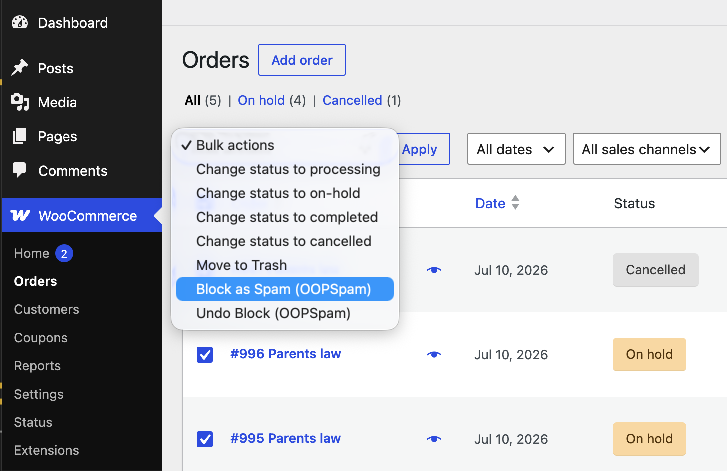The width and height of the screenshot is (727, 471).
Task: Select Move to Trash bulk action
Action: click(x=285, y=265)
